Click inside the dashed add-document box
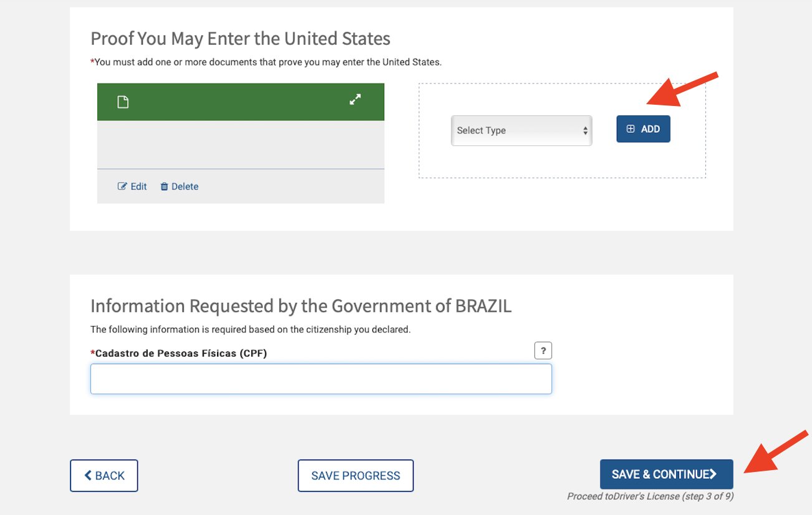 click(562, 162)
